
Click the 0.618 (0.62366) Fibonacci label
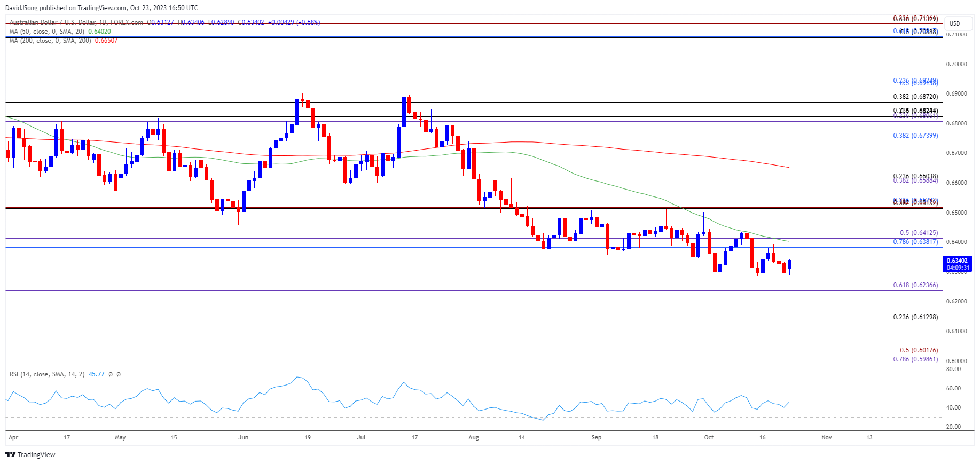[915, 285]
